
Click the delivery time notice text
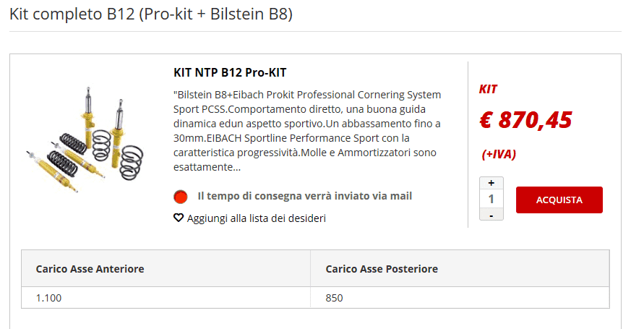305,196
